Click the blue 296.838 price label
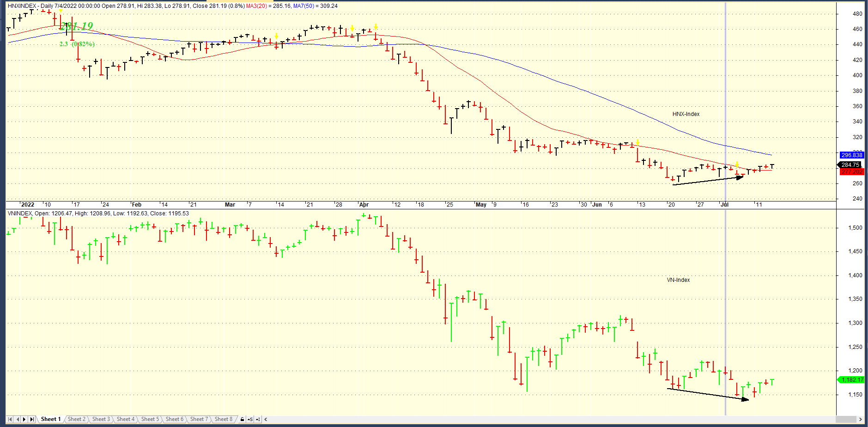 [x=851, y=155]
